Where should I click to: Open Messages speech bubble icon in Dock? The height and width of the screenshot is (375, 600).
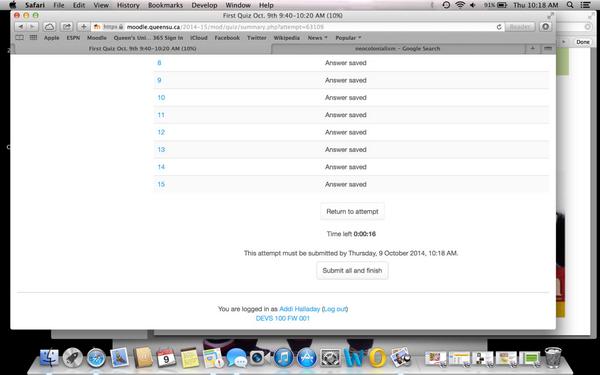click(236, 358)
